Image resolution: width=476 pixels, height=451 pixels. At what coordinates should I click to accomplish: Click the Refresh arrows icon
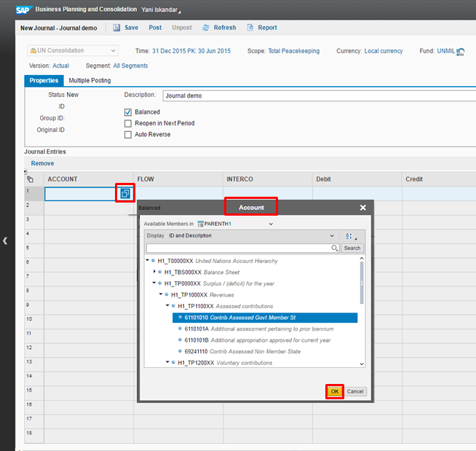[x=206, y=28]
